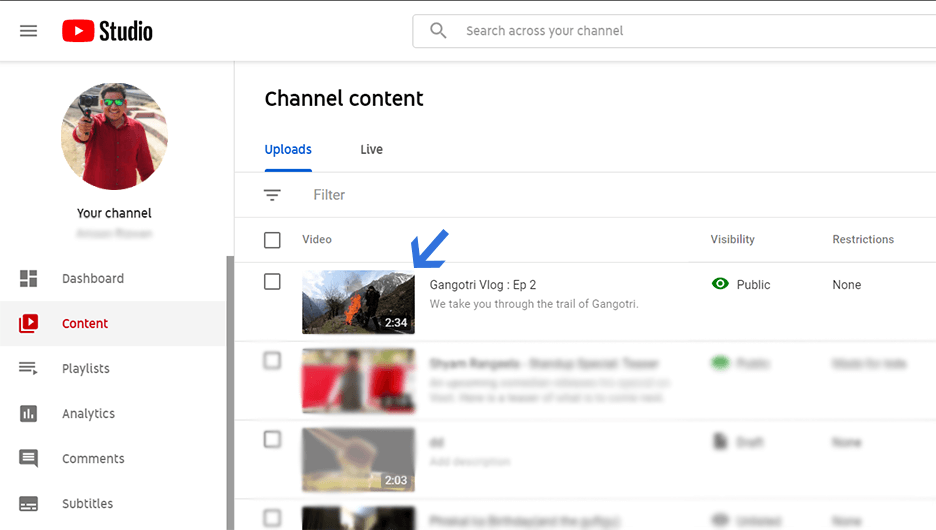Check the checkbox of the 2:03 video
Image resolution: width=936 pixels, height=530 pixels.
click(x=272, y=439)
